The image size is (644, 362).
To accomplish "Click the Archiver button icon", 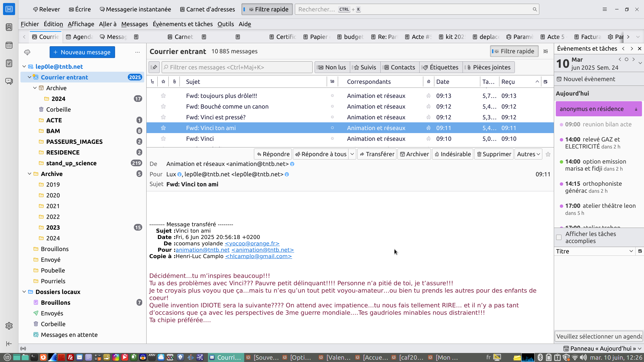I will coord(402,154).
